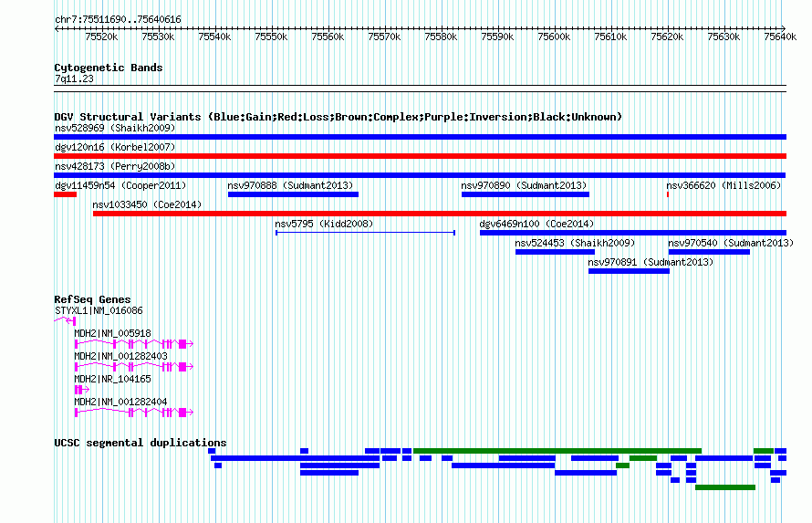Select the dgv6469n100 (Coe2014) blue bar
The image size is (812, 523).
click(x=633, y=233)
